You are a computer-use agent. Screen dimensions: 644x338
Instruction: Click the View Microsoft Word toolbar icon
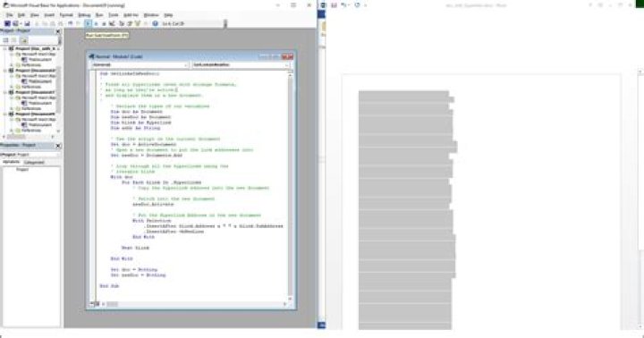7,23
